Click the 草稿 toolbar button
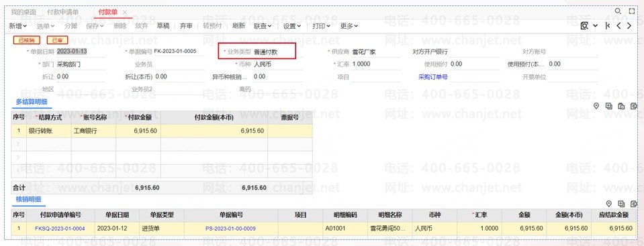The width and height of the screenshot is (644, 246). coord(163,26)
